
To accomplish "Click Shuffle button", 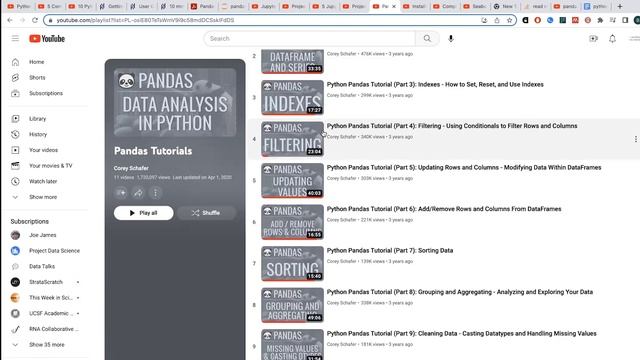I will coord(207,213).
